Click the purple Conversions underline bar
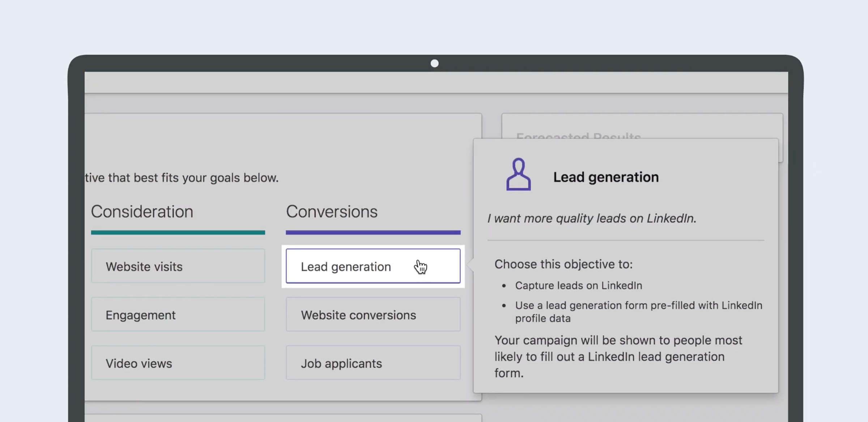The width and height of the screenshot is (868, 422). 373,233
